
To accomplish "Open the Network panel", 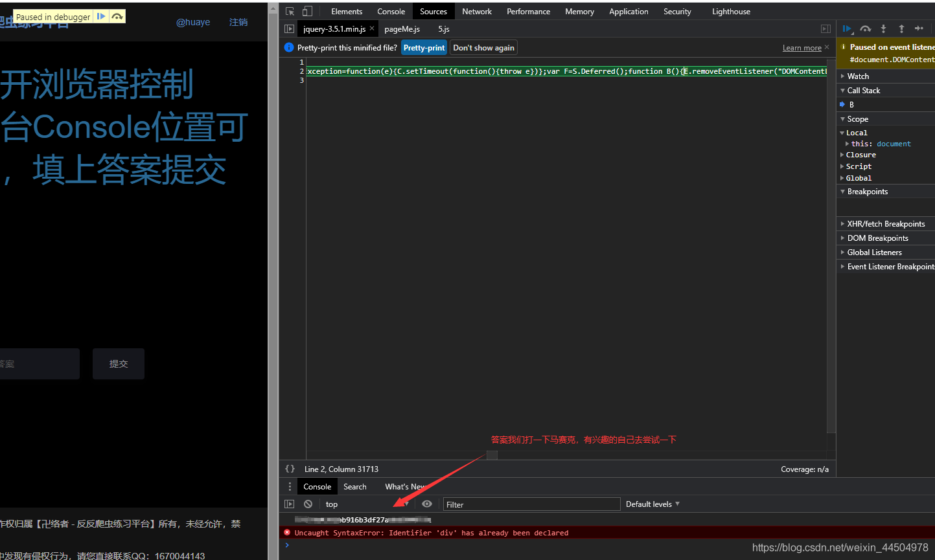I will pyautogui.click(x=477, y=11).
